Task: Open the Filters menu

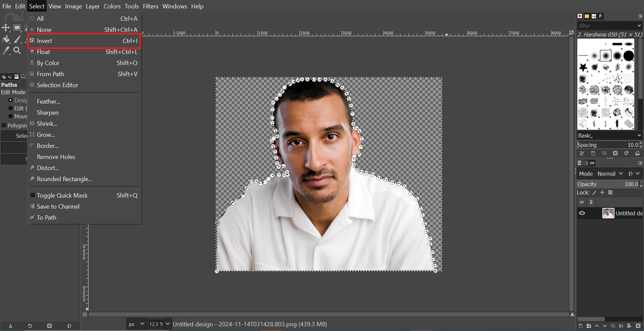Action: pyautogui.click(x=150, y=6)
